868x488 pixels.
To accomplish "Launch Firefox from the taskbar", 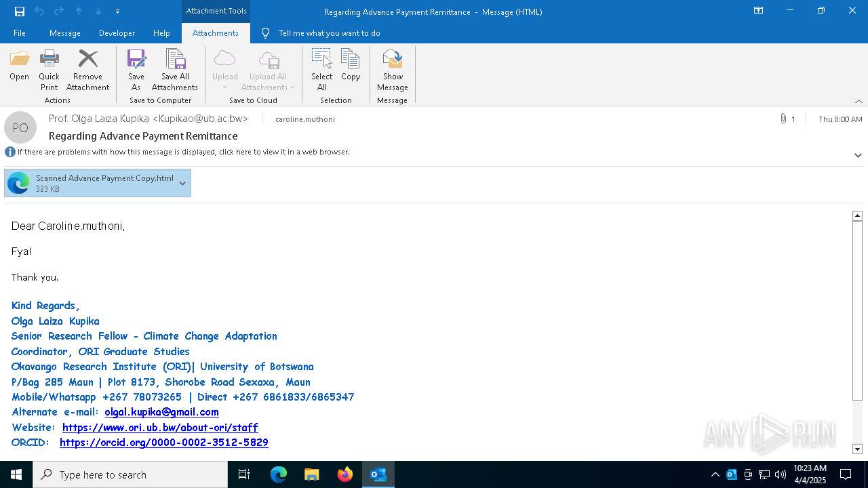I will [x=345, y=474].
